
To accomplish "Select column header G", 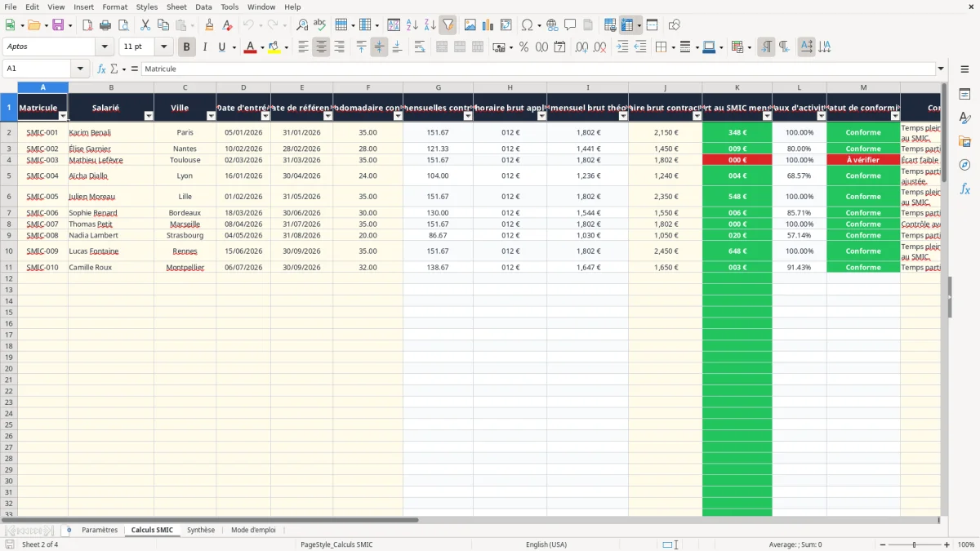I will pyautogui.click(x=438, y=87).
